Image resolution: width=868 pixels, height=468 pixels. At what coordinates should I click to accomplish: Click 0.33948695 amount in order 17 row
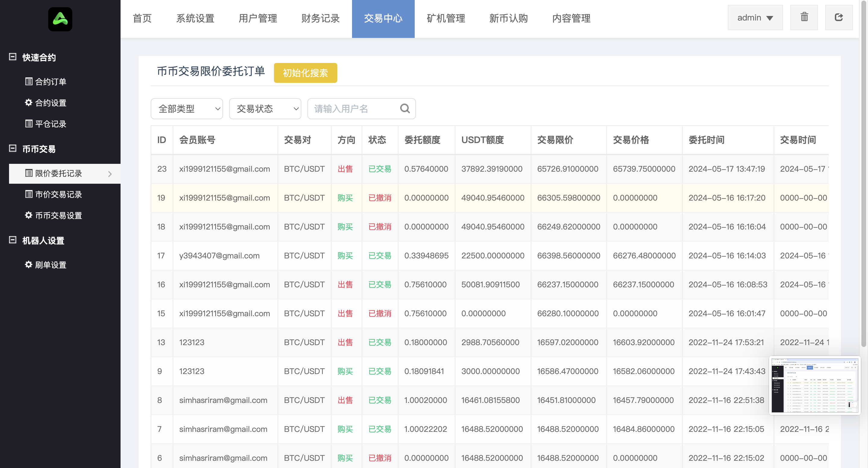(426, 256)
